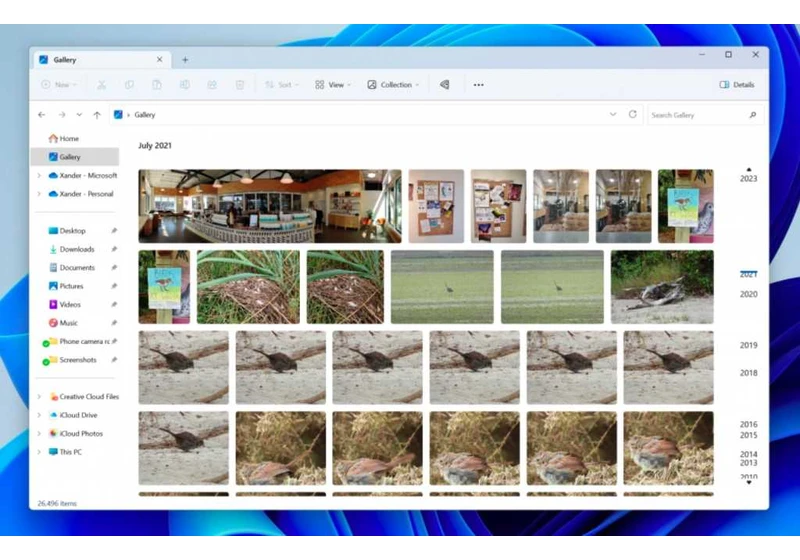
Task: Open the panoramic café interior photo
Action: click(x=270, y=206)
